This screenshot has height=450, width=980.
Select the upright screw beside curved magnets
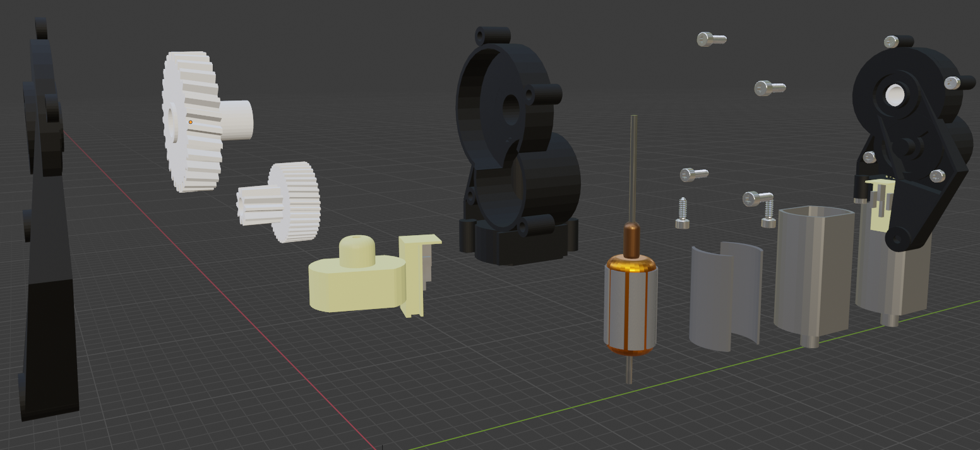[683, 213]
